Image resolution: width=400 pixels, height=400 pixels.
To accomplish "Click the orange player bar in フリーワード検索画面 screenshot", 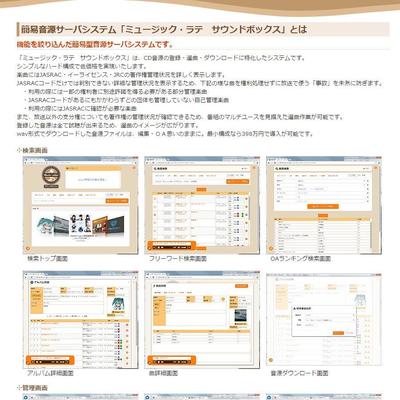I will 172,246.
